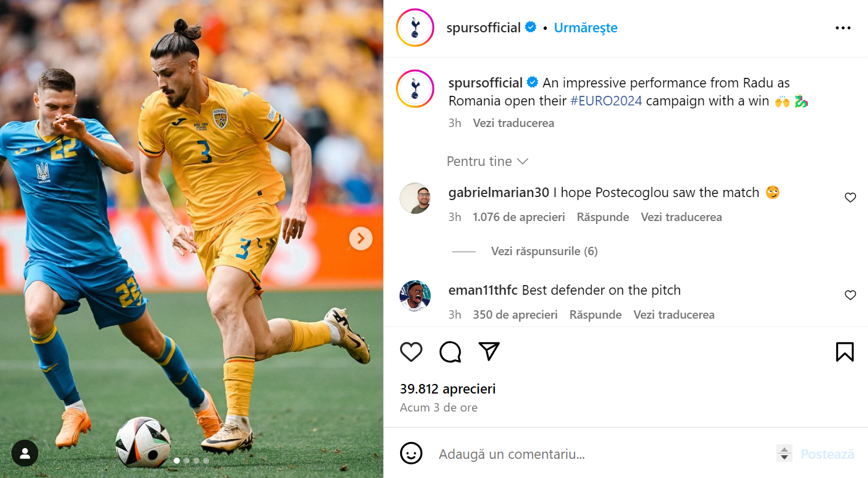
Task: Open spursofficial profile picture in header
Action: pos(415,28)
